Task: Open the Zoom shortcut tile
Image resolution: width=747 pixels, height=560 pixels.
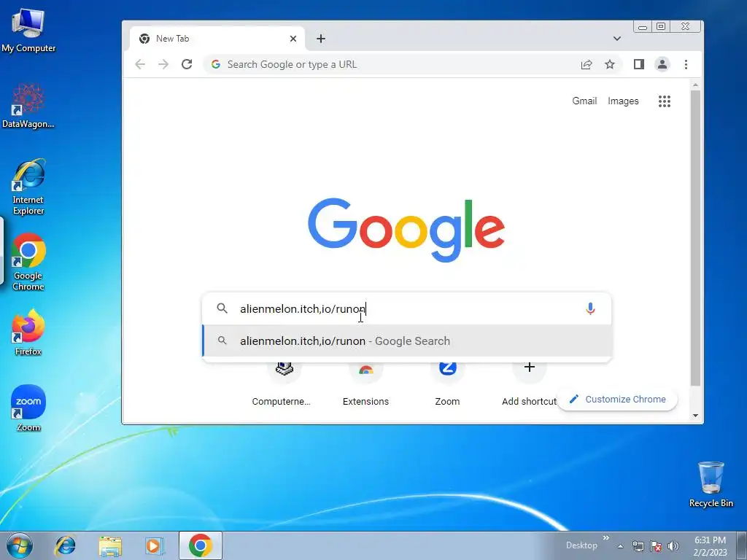Action: 447,384
